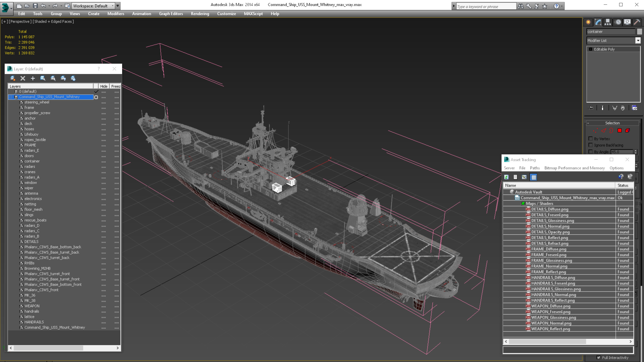Viewport: 644px width, 362px height.
Task: Click the Hide column header in Layer dialog
Action: 104,86
